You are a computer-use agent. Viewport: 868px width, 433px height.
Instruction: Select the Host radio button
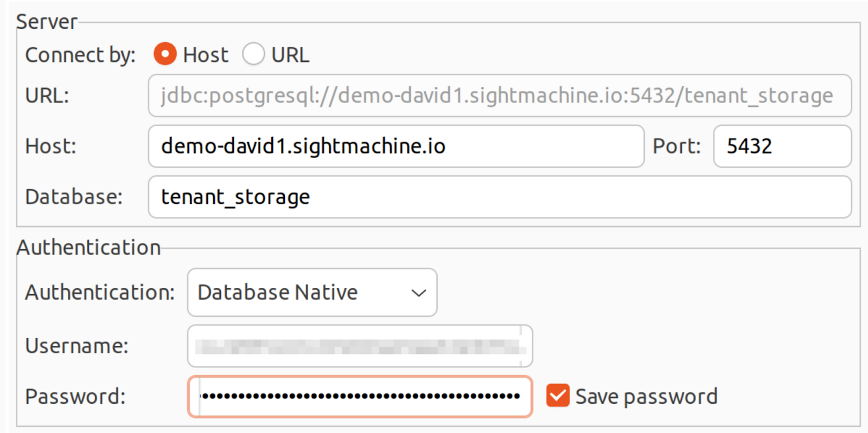coord(165,54)
